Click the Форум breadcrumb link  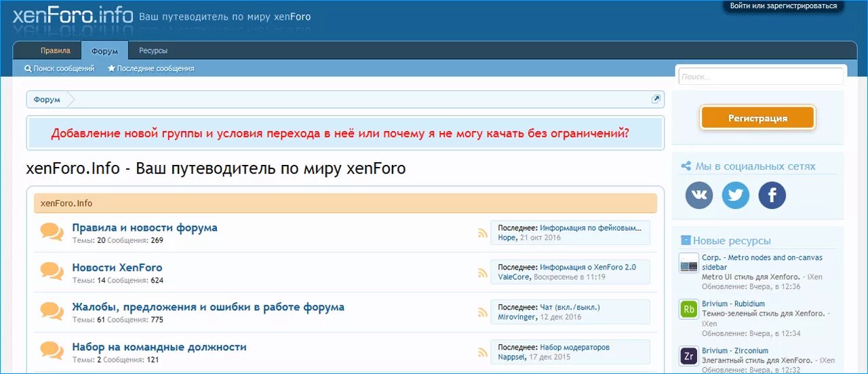click(x=47, y=100)
